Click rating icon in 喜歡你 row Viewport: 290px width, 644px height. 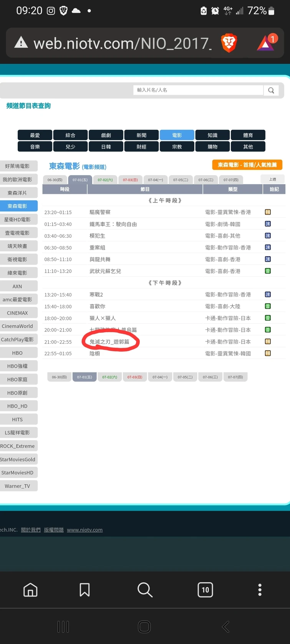pyautogui.click(x=268, y=306)
